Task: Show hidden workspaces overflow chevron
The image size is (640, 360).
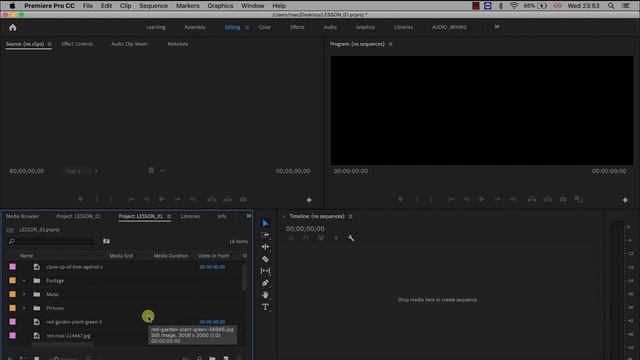Action: (497, 27)
